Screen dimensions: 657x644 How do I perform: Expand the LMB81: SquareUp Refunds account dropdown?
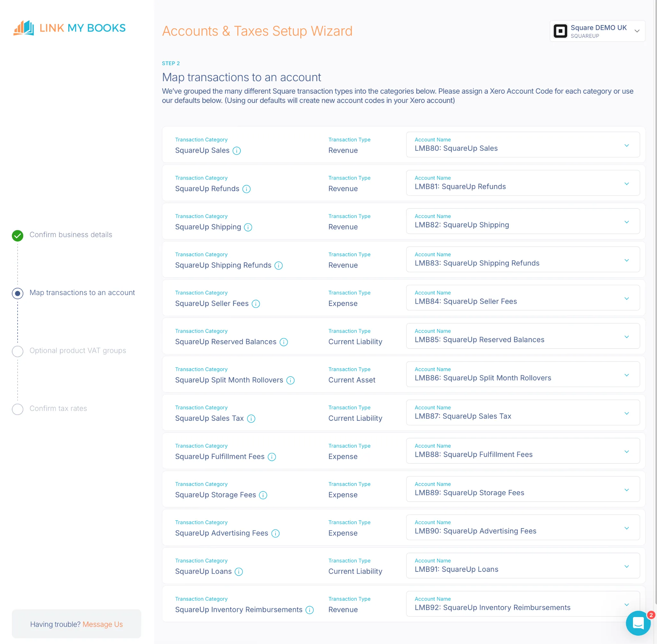click(523, 182)
